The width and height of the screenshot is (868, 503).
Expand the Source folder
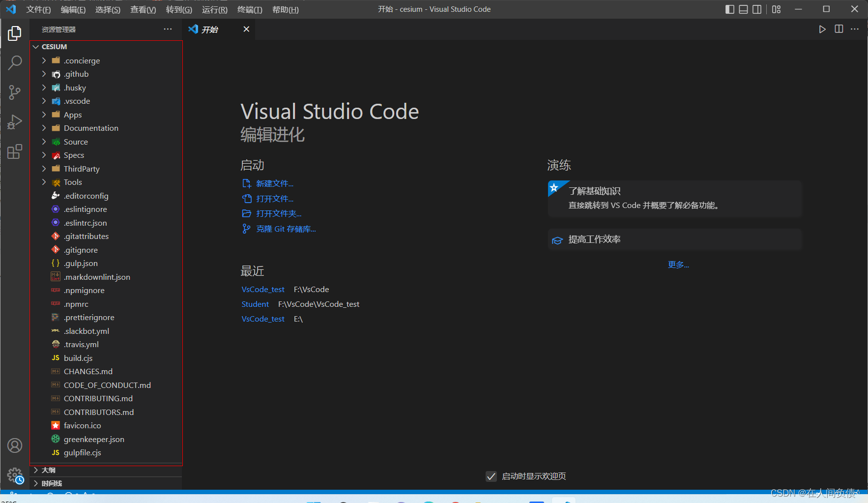coord(44,142)
